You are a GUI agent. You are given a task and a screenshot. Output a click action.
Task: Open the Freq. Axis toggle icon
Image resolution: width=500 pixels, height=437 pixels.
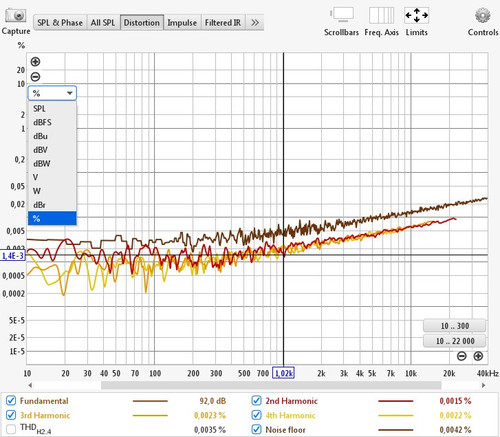381,15
